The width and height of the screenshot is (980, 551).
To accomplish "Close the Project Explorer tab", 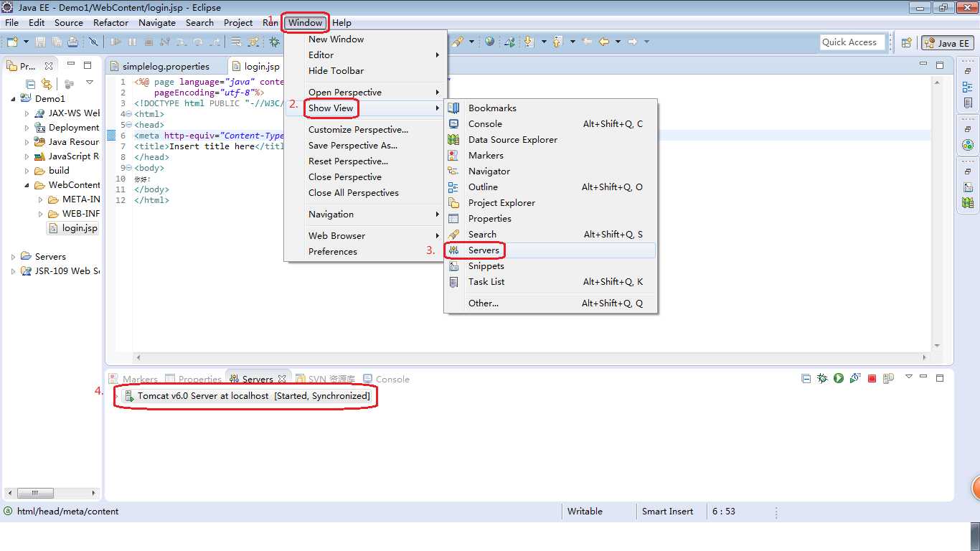I will 49,66.
